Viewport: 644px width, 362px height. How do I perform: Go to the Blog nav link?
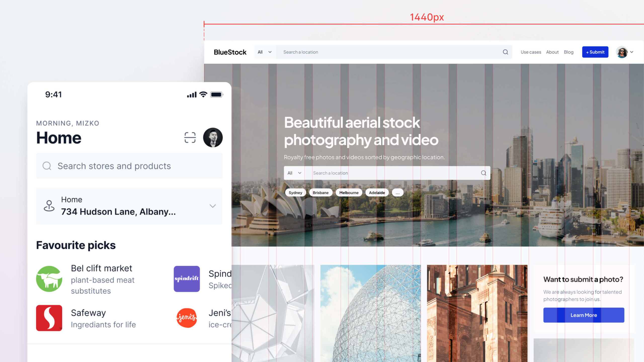(x=569, y=52)
